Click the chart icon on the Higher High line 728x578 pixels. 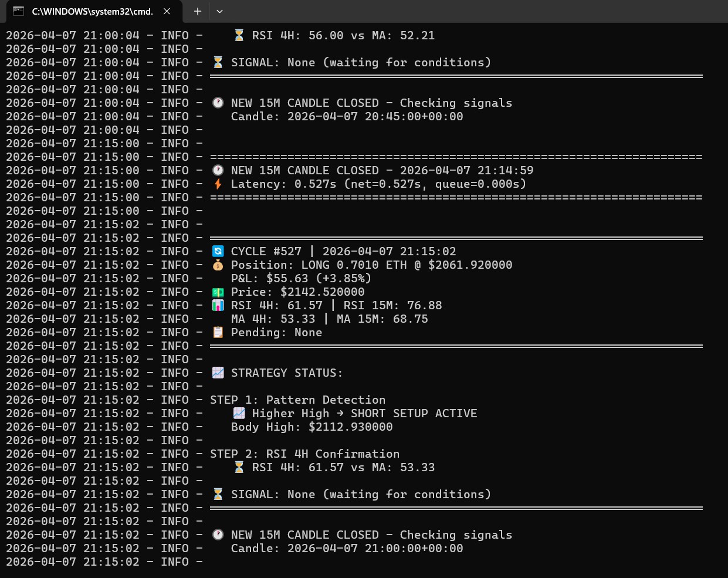pos(239,413)
